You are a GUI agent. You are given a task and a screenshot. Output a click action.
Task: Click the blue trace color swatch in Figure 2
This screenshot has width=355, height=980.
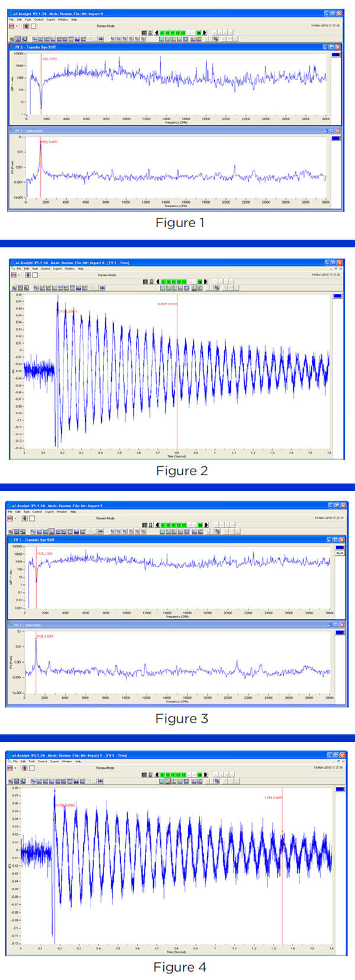coord(338,296)
